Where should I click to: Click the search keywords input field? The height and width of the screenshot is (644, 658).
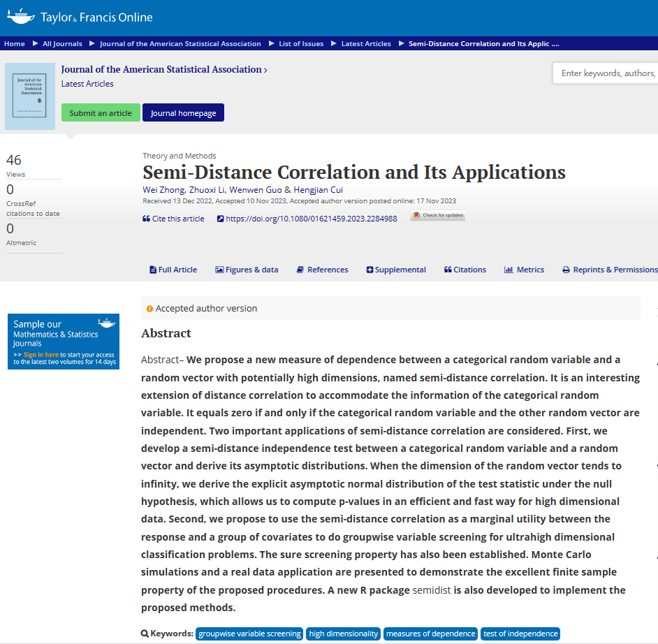606,73
